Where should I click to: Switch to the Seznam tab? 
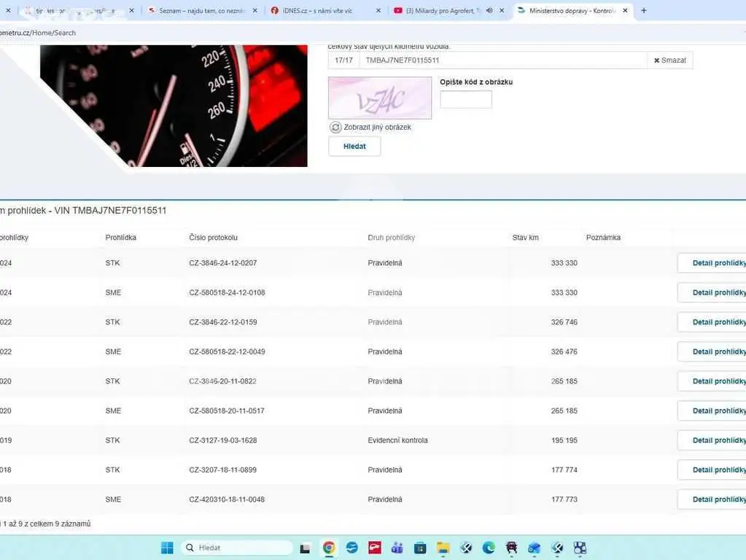[202, 10]
